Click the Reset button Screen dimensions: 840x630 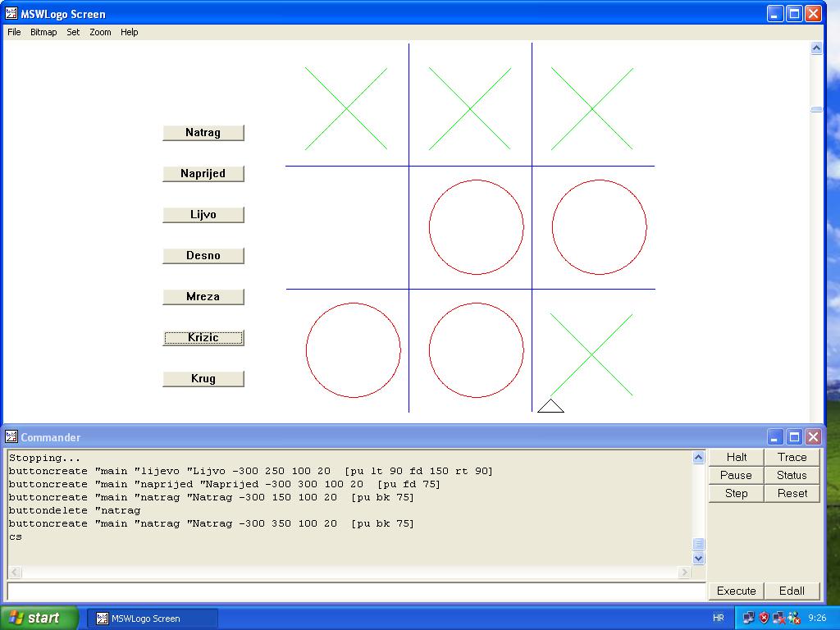[x=792, y=493]
